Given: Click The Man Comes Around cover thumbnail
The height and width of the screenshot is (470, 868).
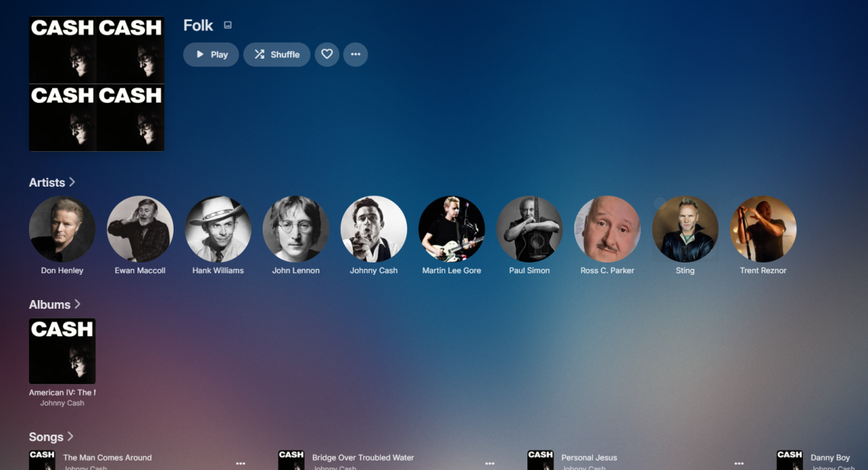Looking at the screenshot, I should click(x=42, y=460).
